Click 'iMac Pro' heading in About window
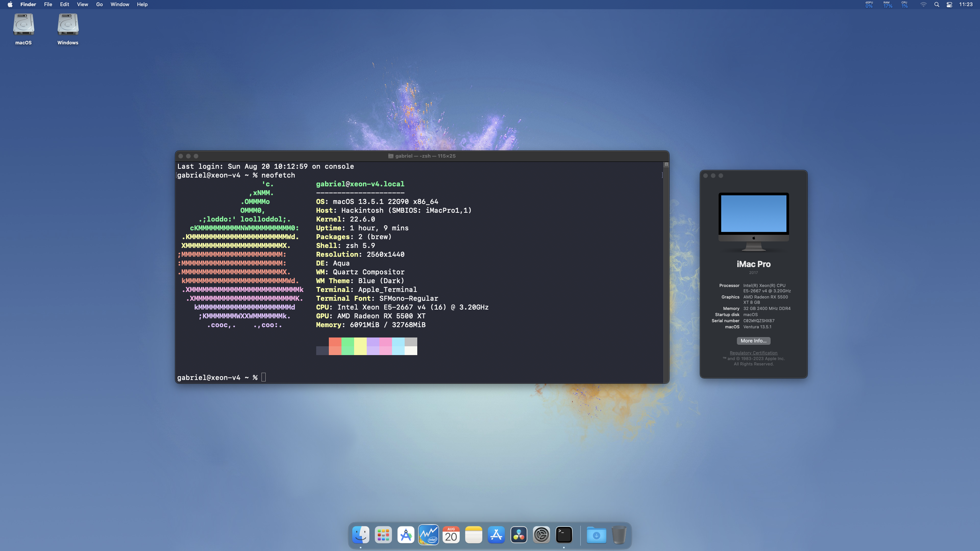 pyautogui.click(x=753, y=264)
